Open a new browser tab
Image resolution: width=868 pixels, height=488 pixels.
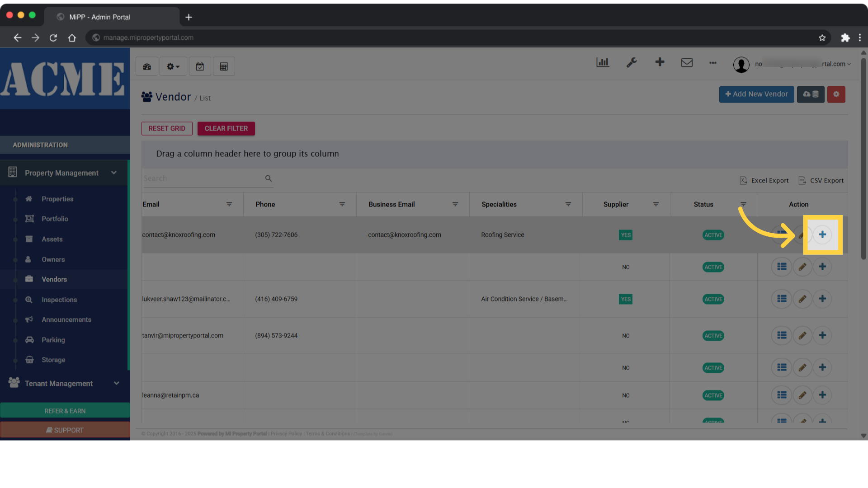coord(189,17)
